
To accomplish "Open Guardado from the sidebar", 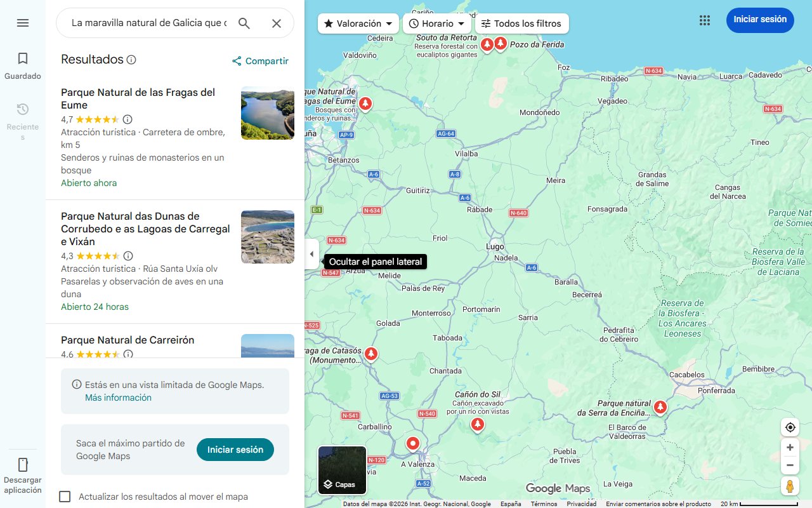I will [23, 63].
